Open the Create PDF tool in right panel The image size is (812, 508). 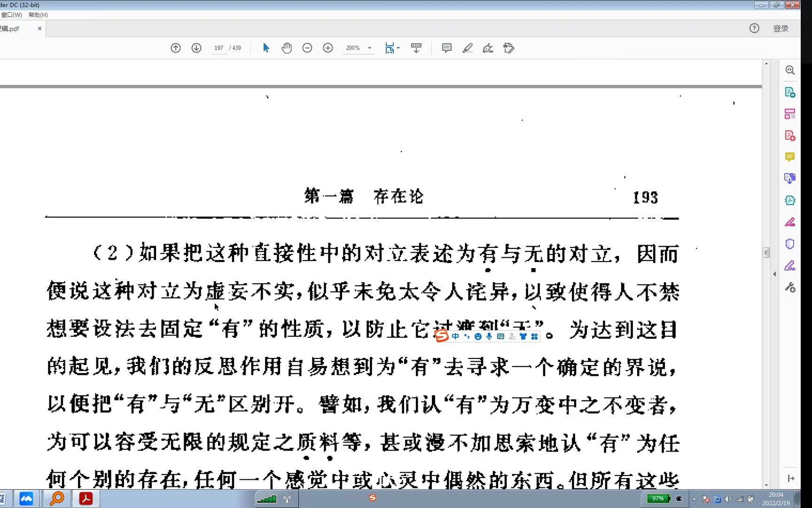(x=790, y=135)
